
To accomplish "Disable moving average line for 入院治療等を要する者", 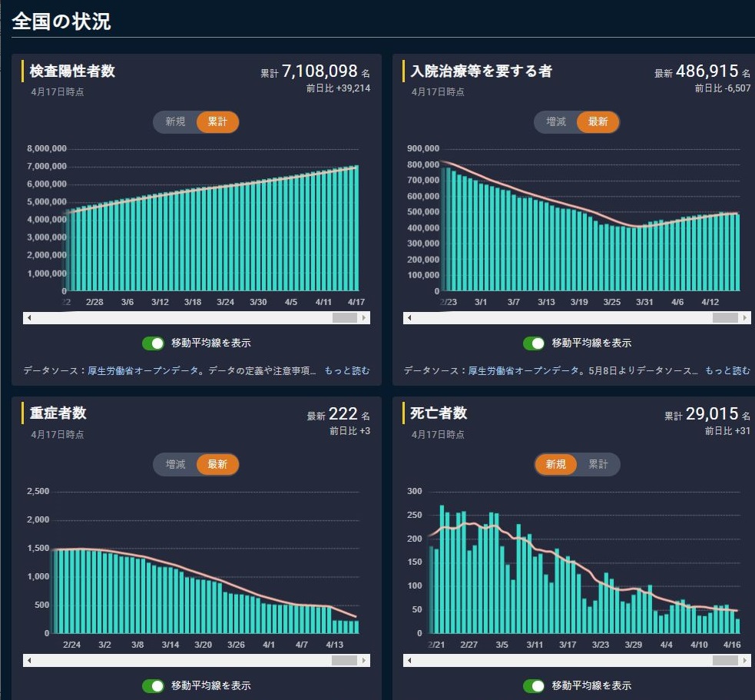I will [535, 343].
